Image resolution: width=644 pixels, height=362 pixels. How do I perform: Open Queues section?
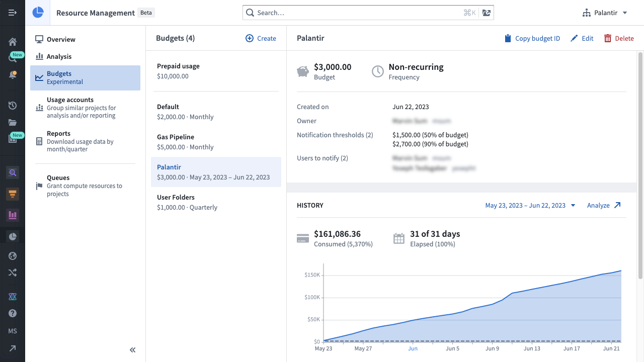pos(85,186)
